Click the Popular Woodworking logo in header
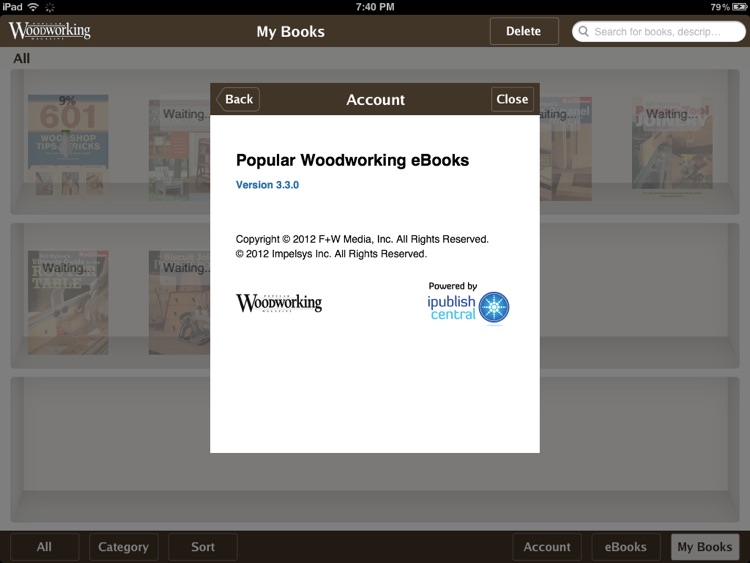The image size is (750, 563). [50, 30]
